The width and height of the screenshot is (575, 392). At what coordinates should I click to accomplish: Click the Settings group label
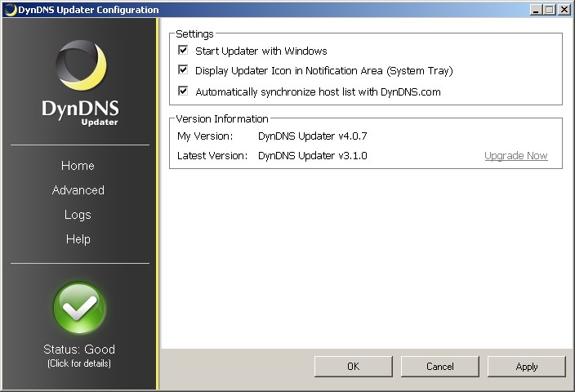click(x=194, y=34)
